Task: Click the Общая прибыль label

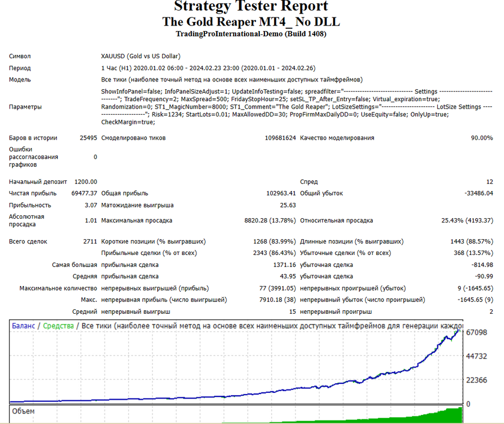Action: 125,193
